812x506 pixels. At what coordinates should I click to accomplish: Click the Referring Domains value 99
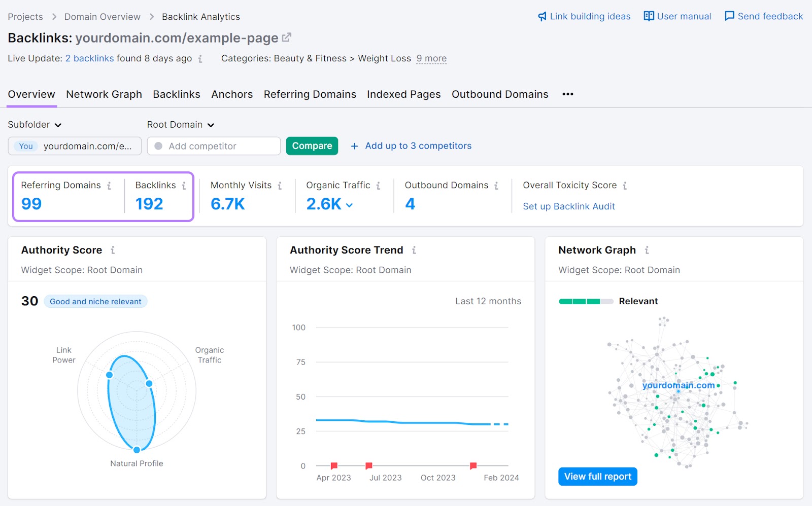[x=31, y=204]
